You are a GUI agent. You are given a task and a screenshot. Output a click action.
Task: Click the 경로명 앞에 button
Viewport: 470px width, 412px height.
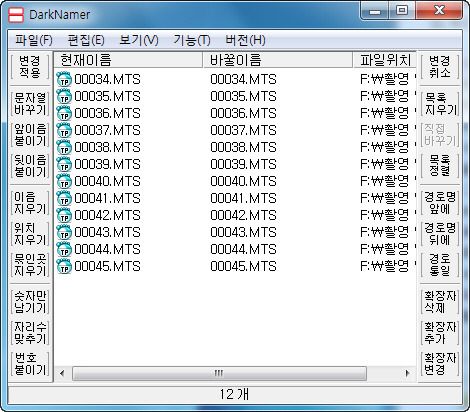point(440,203)
